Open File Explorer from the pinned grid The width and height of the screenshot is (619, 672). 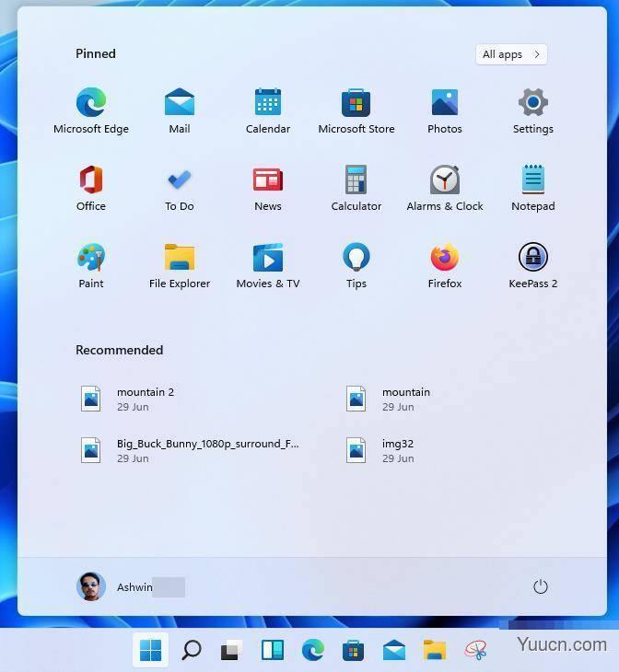pyautogui.click(x=180, y=265)
